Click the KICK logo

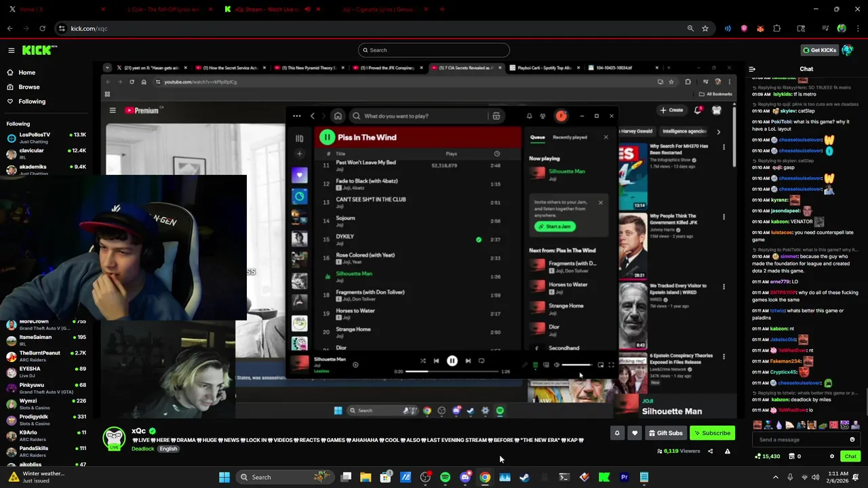pos(39,50)
